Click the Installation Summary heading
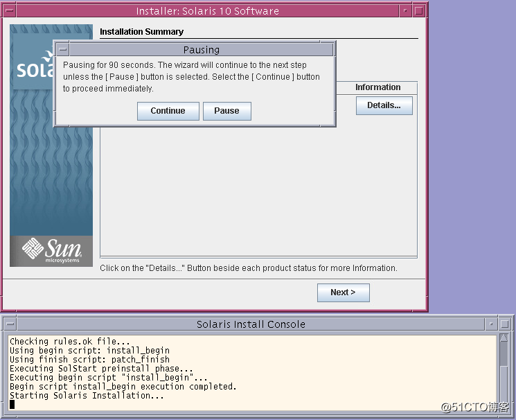Image resolution: width=516 pixels, height=420 pixels. click(141, 32)
